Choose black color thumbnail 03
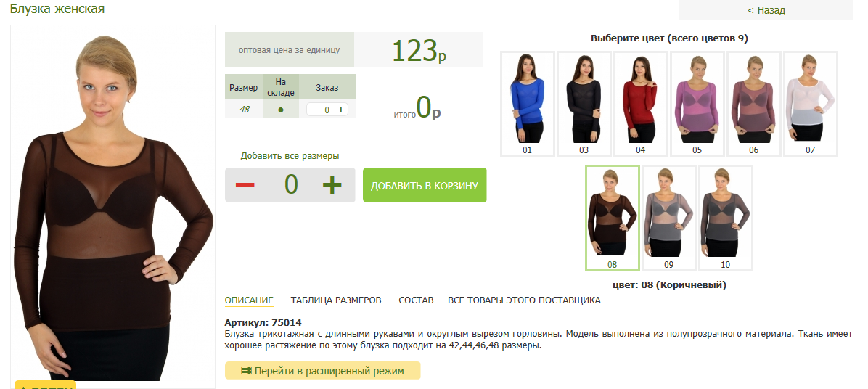This screenshot has width=868, height=389. point(584,104)
